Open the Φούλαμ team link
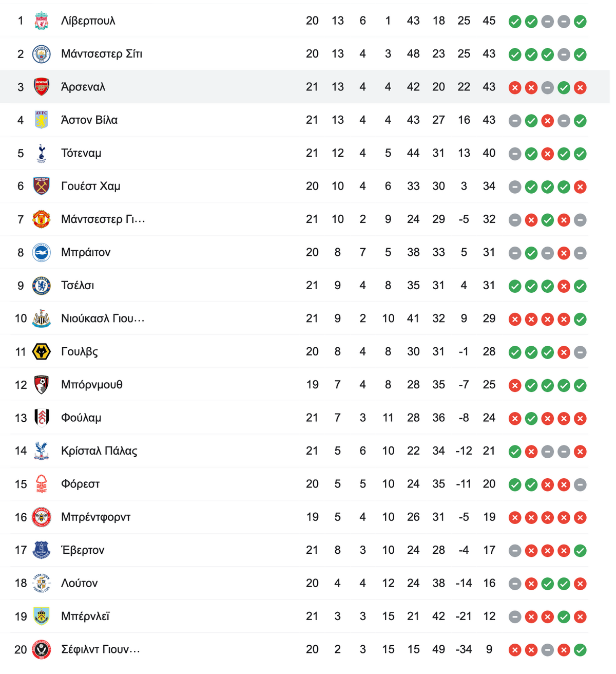Viewport: 616px width, 674px height. pyautogui.click(x=81, y=418)
